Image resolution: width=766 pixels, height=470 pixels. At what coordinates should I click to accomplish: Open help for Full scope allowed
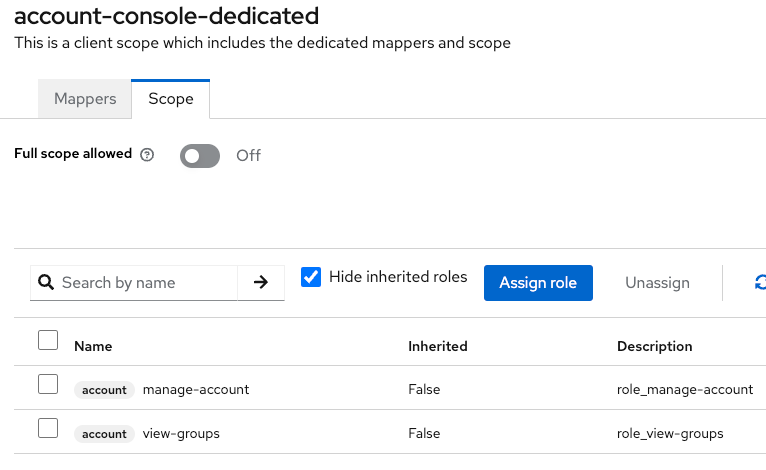point(147,155)
